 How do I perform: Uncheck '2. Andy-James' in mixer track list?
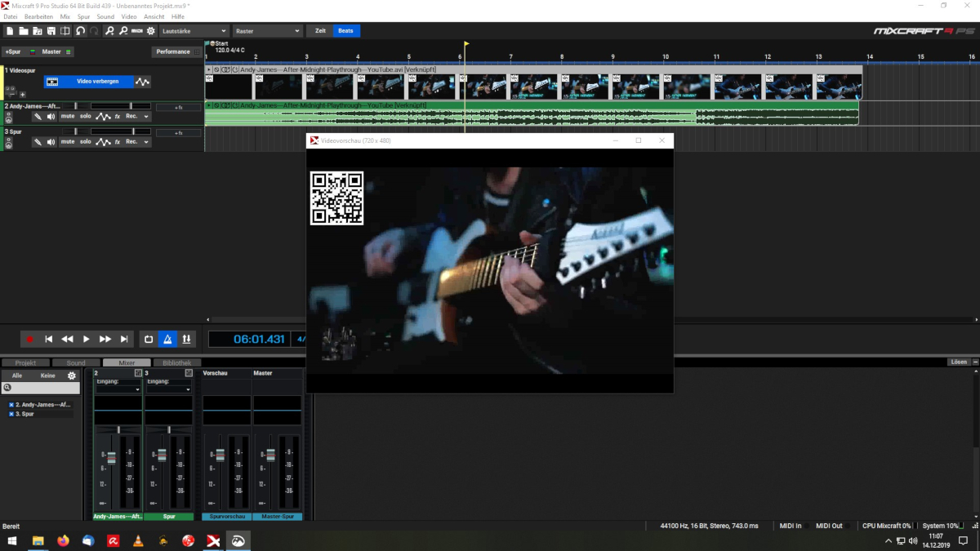coord(11,405)
